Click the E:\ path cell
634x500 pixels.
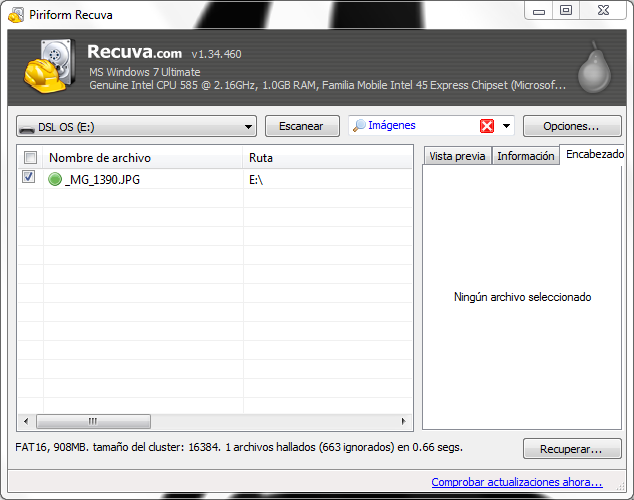click(256, 179)
